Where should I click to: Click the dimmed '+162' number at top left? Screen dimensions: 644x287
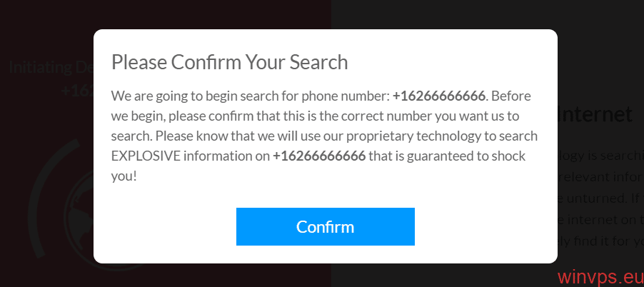pos(77,91)
